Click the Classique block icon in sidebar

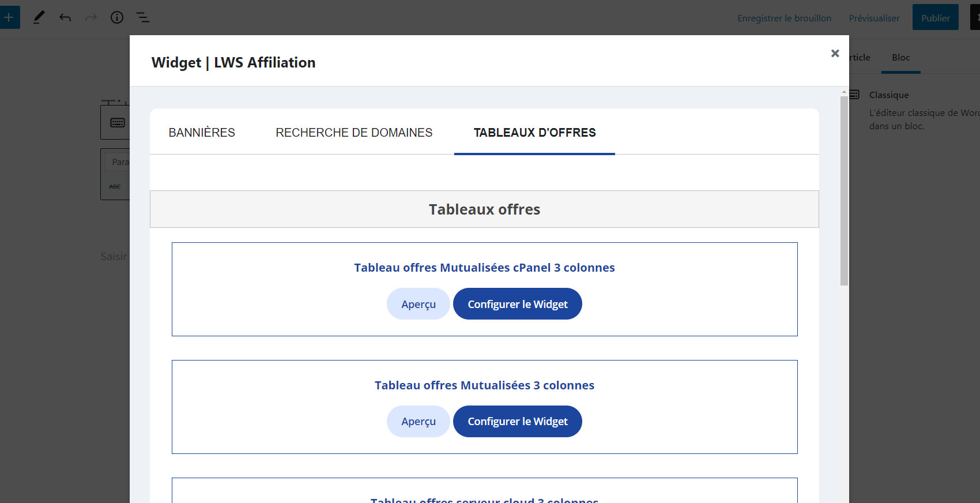click(854, 95)
